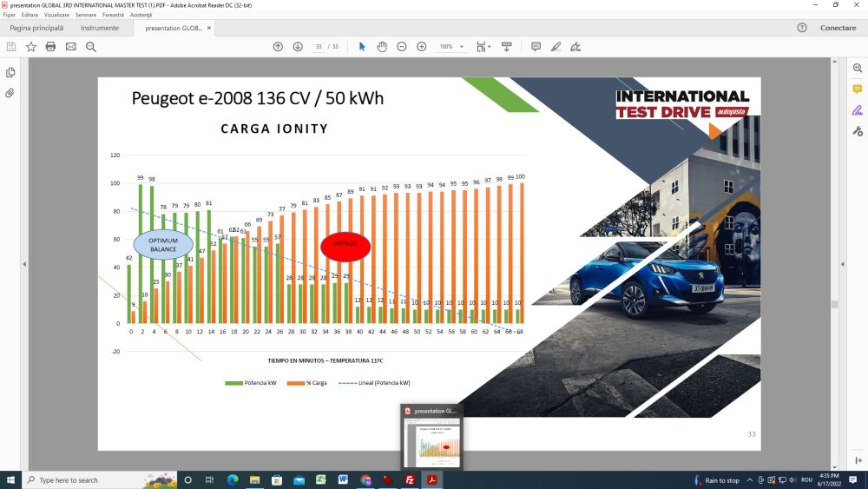868x489 pixels.
Task: Click the OPTIMUM BALANCE ellipse in chart
Action: [163, 245]
